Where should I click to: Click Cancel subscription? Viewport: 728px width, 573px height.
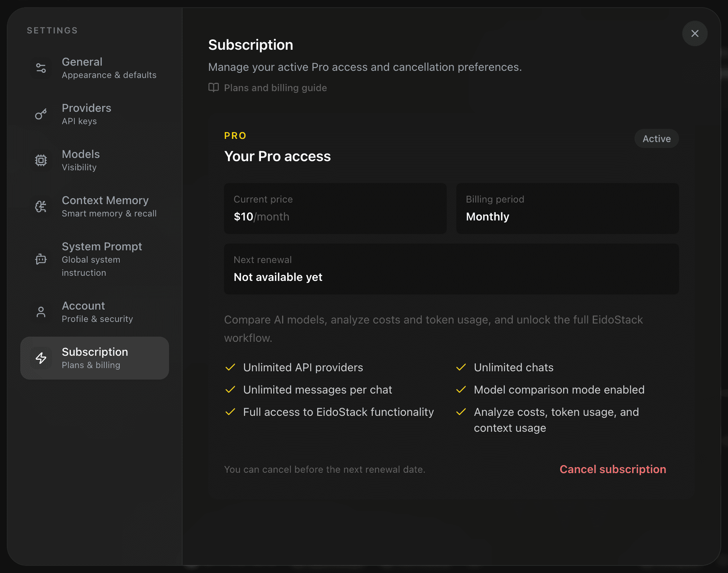(x=613, y=469)
